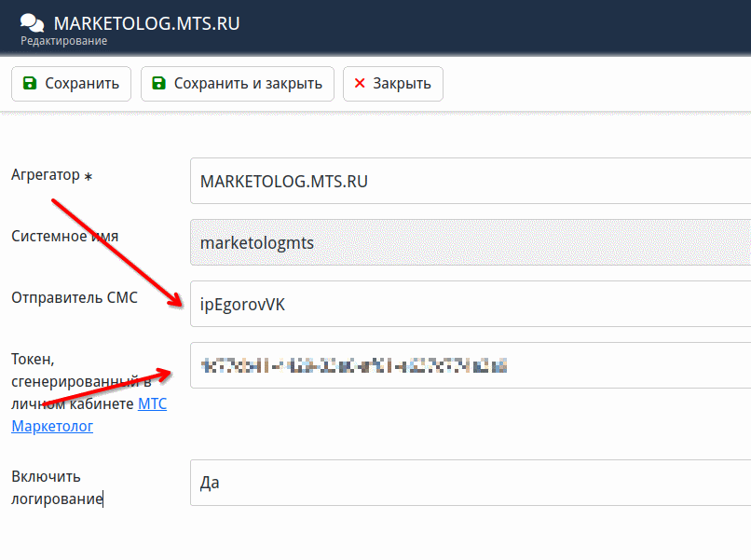The image size is (751, 560).
Task: Click the floppy disk icon on Сохранить
Action: 30,84
